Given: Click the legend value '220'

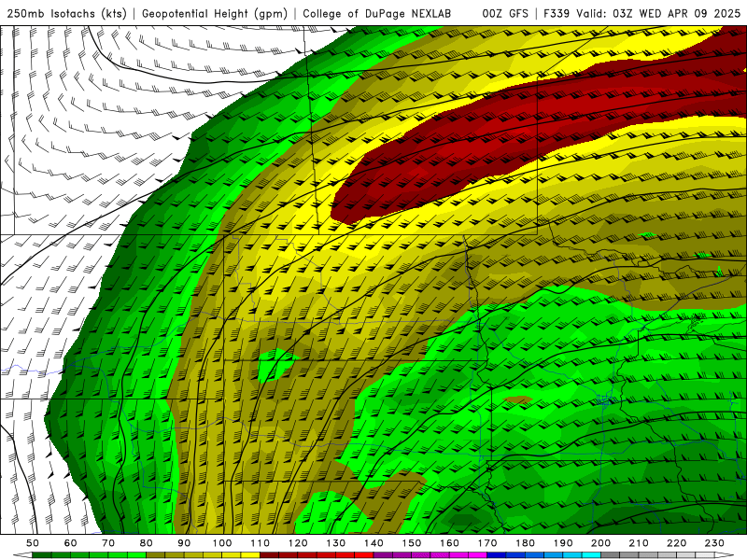Looking at the screenshot, I should tap(676, 543).
